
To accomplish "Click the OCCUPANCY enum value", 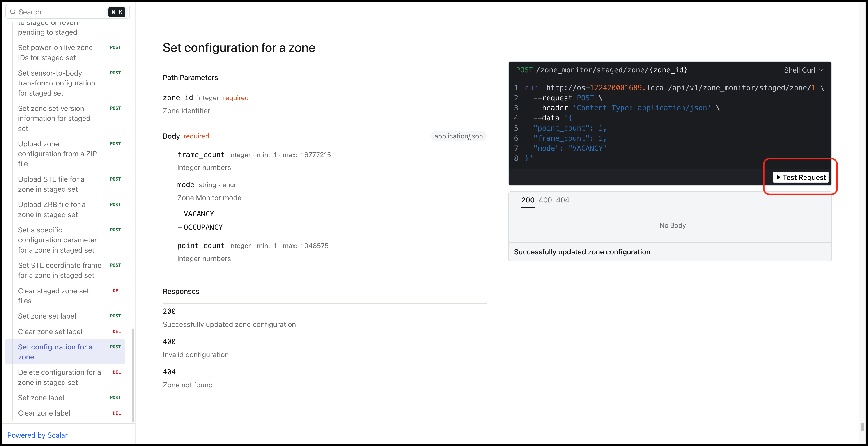I will click(203, 227).
